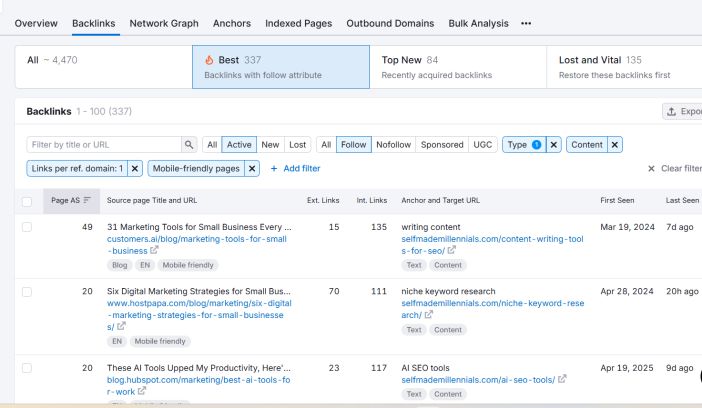Select the All ~4,470 backlinks card
The height and width of the screenshot is (408, 702).
pyautogui.click(x=104, y=67)
